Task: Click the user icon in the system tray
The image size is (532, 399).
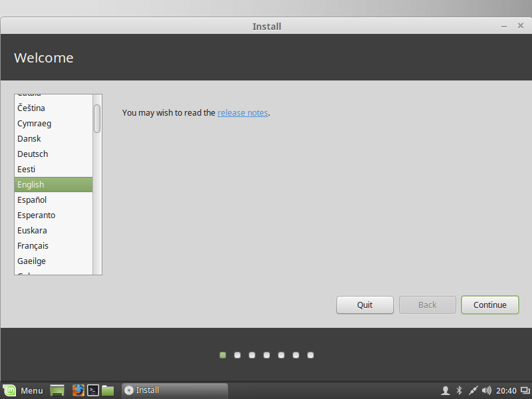Action: point(445,391)
